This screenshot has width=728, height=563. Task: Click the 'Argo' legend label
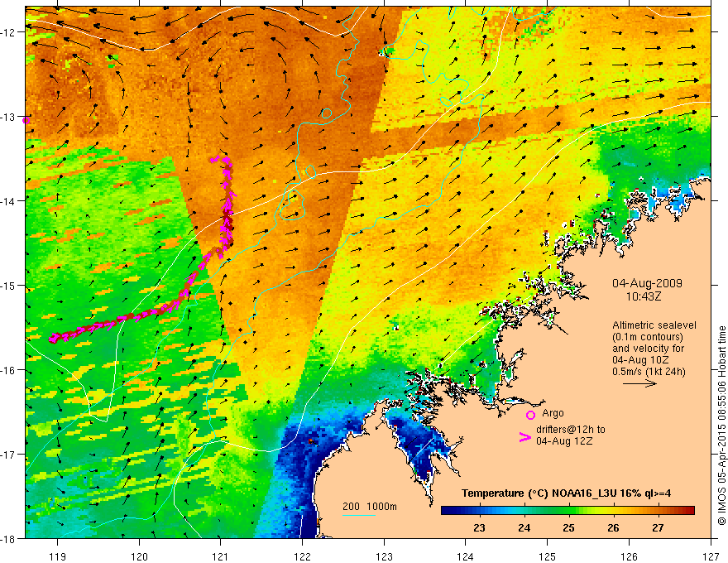coord(553,413)
